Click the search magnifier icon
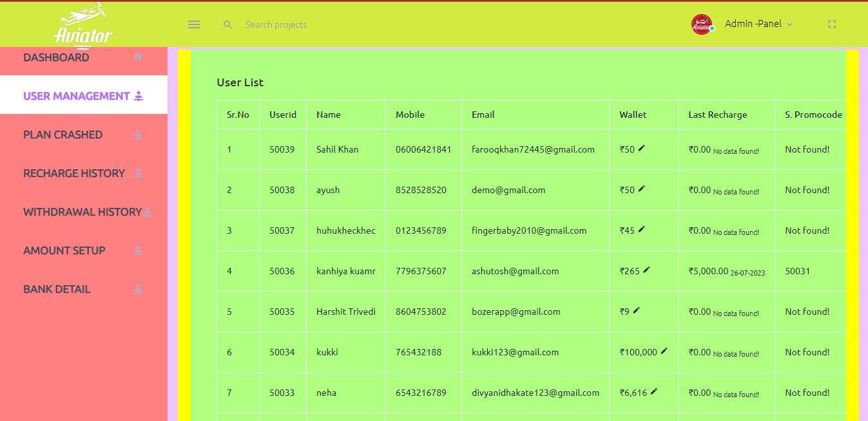Viewport: 868px width, 421px height. (227, 24)
